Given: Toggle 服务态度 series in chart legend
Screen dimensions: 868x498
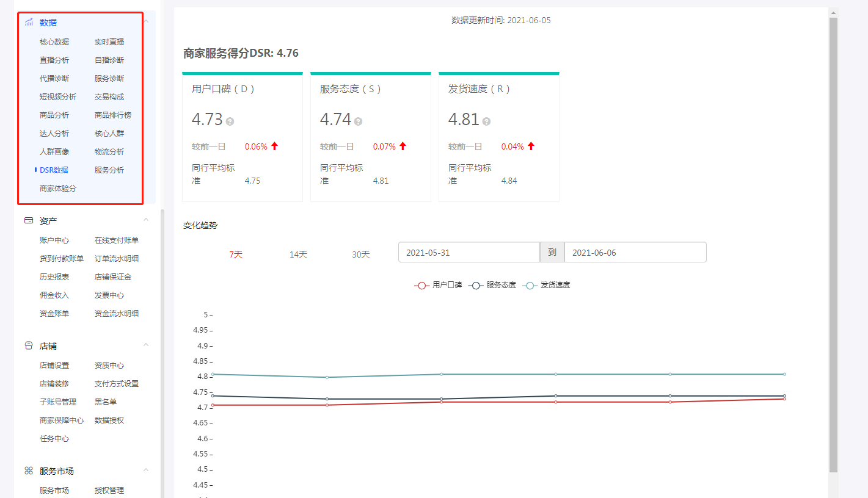Looking at the screenshot, I should pyautogui.click(x=492, y=285).
